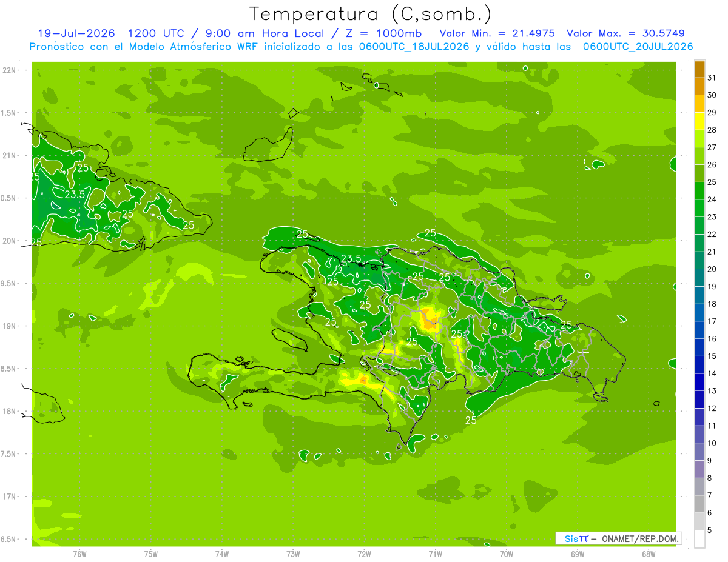Click the '76W' longitude axis label
Viewport: 728px width, 562px height.
(79, 554)
